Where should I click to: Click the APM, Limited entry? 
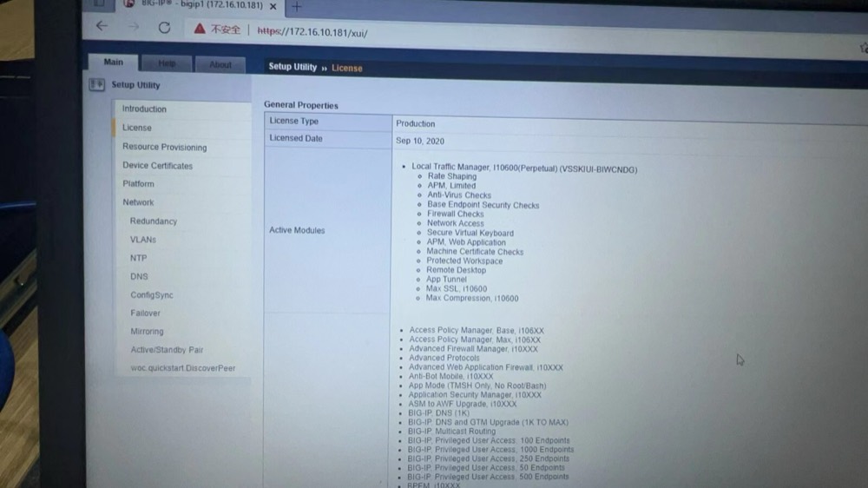point(451,186)
